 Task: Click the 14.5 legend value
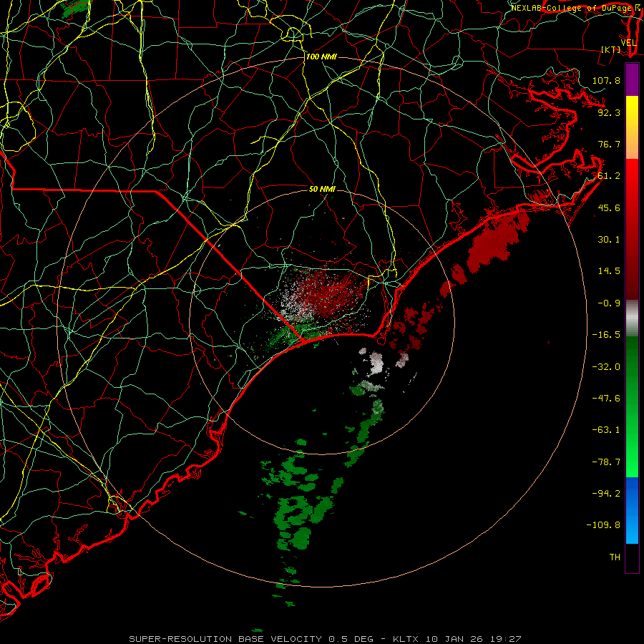609,271
